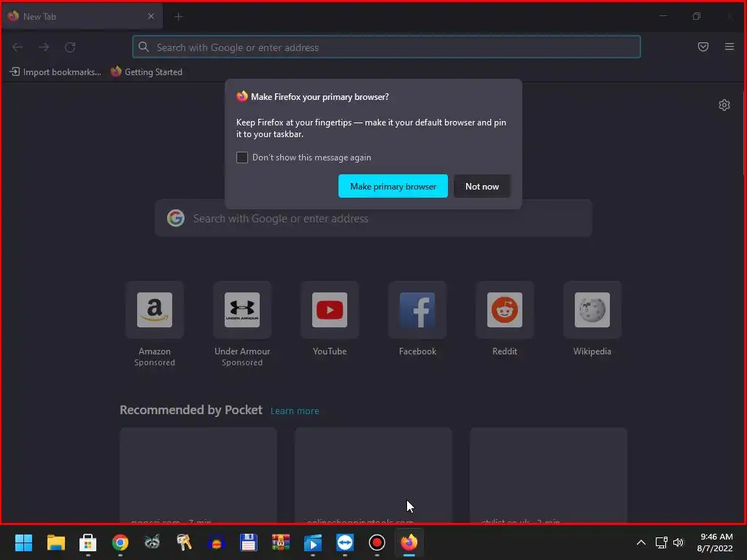Open the raccoon app taskbar icon

pyautogui.click(x=152, y=542)
